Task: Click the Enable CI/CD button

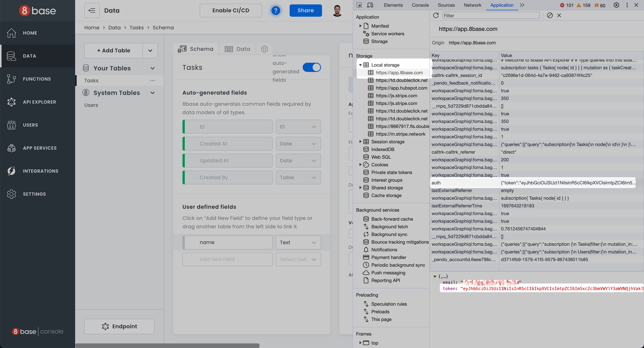Action: tap(231, 11)
